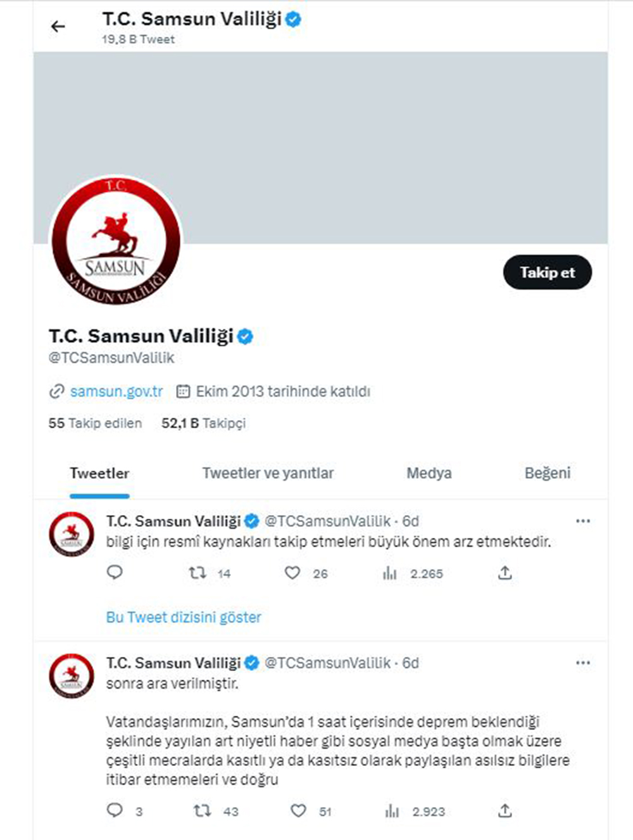Screen dimensions: 633x840
Task: Retweet the second tweet with 43 retweets
Action: coord(202,811)
